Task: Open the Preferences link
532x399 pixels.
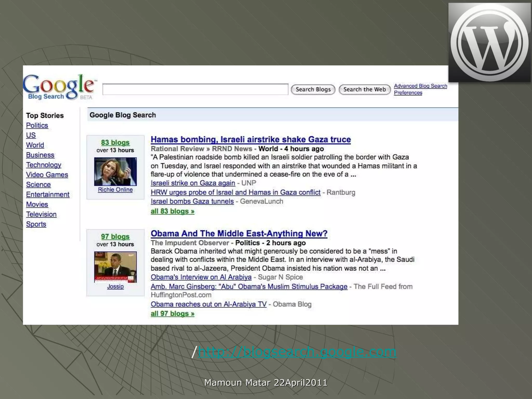Action: pos(408,93)
